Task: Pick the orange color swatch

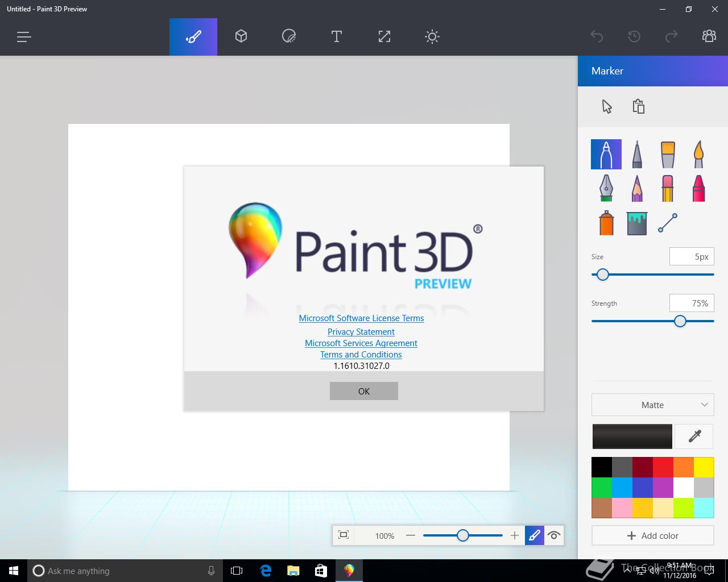Action: point(684,467)
